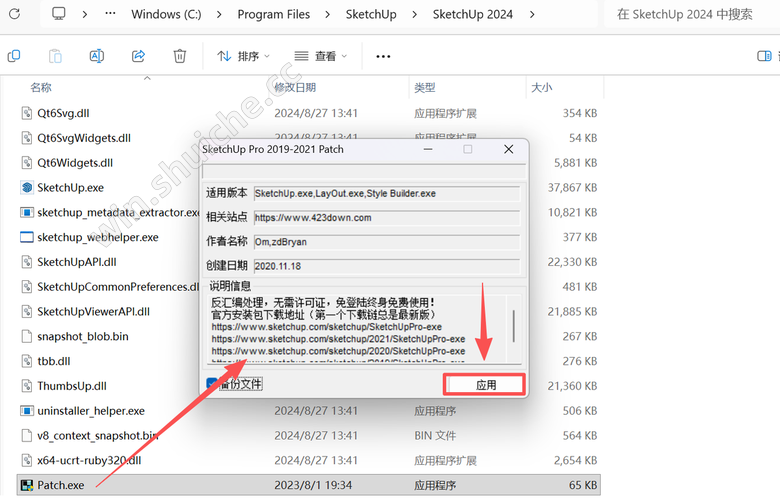Toggle the 备份文件 backup checkbox

click(x=214, y=383)
